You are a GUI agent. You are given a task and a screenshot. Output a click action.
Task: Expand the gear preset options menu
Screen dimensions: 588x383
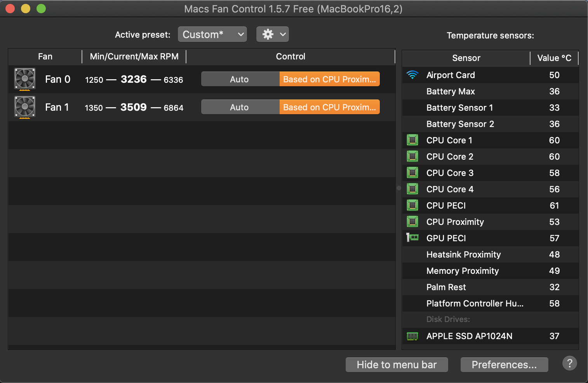click(x=273, y=35)
